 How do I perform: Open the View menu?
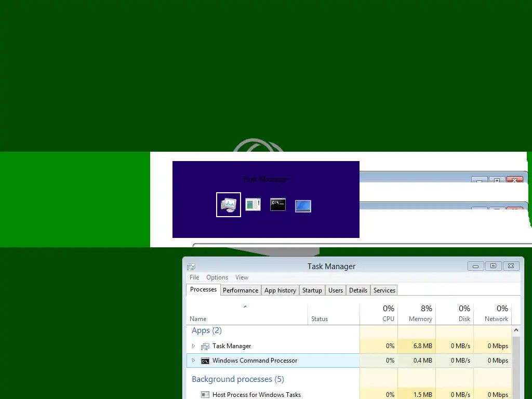click(x=242, y=277)
